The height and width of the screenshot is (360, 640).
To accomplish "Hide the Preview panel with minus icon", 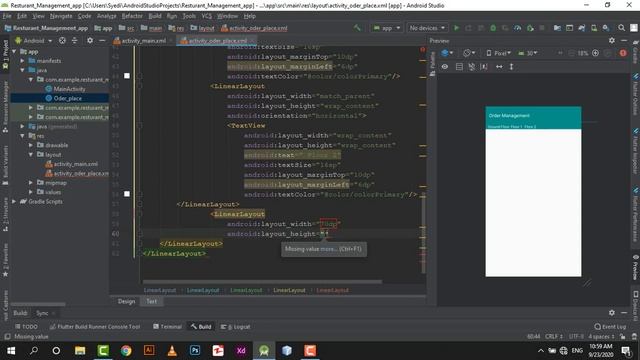I will [624, 40].
